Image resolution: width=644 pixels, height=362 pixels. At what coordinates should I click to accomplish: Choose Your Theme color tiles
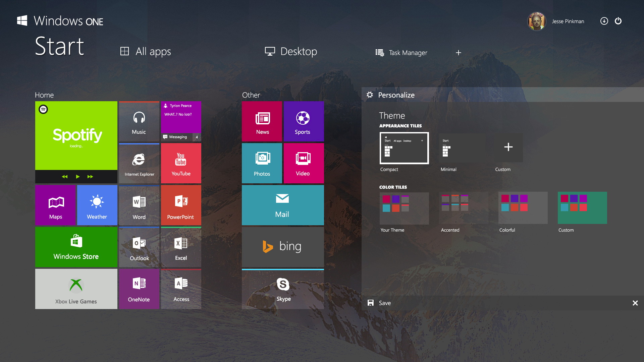[x=404, y=208]
